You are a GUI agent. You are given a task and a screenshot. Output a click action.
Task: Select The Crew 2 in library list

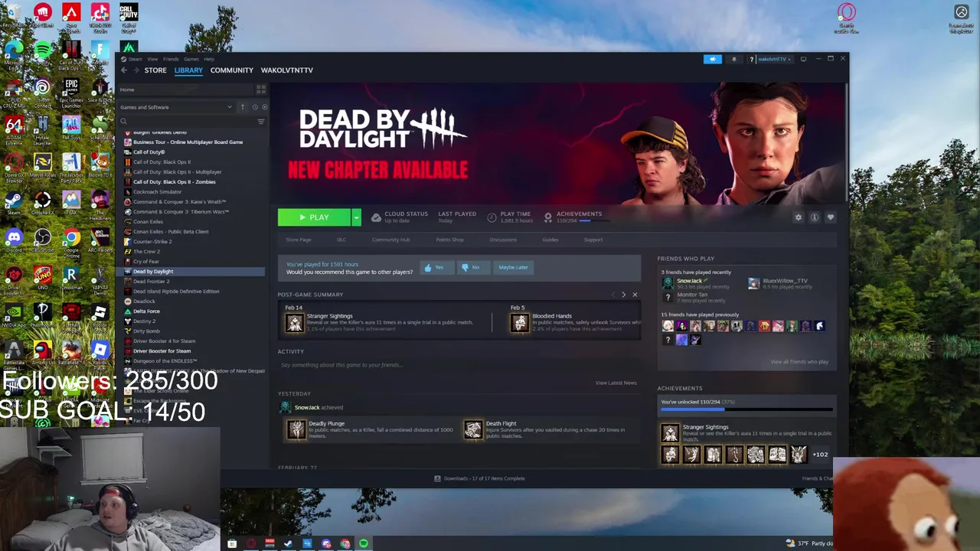pyautogui.click(x=146, y=251)
